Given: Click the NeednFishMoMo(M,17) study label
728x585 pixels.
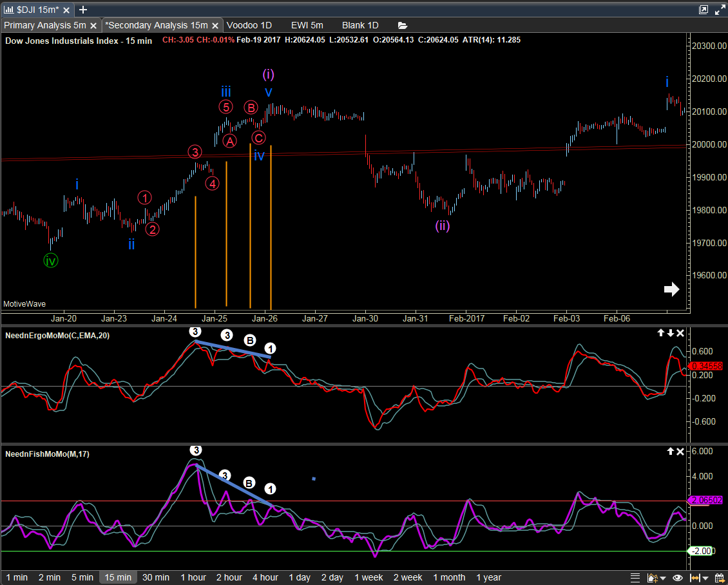Looking at the screenshot, I should (48, 454).
